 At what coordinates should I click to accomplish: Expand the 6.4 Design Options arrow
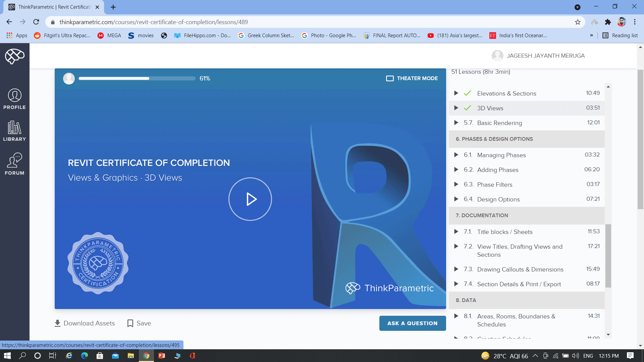click(x=456, y=199)
